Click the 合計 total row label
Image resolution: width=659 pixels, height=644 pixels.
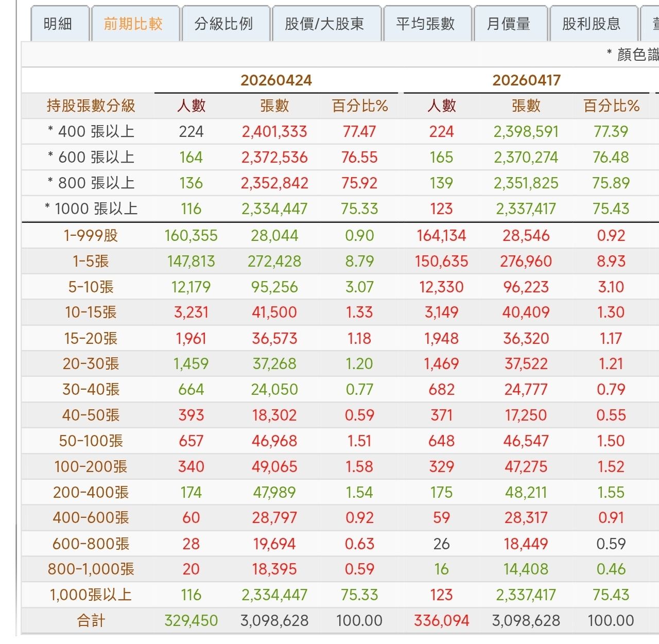pyautogui.click(x=91, y=621)
